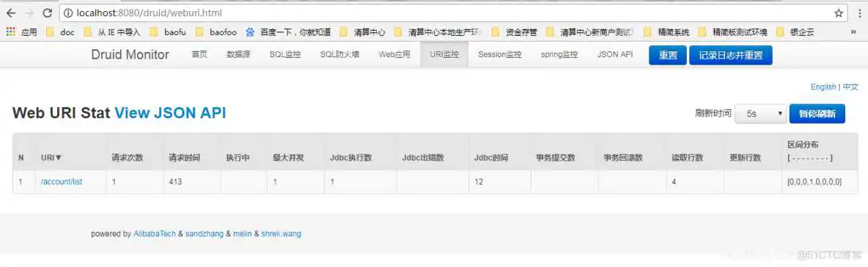Click the Druid Monitor brand title

coord(130,55)
